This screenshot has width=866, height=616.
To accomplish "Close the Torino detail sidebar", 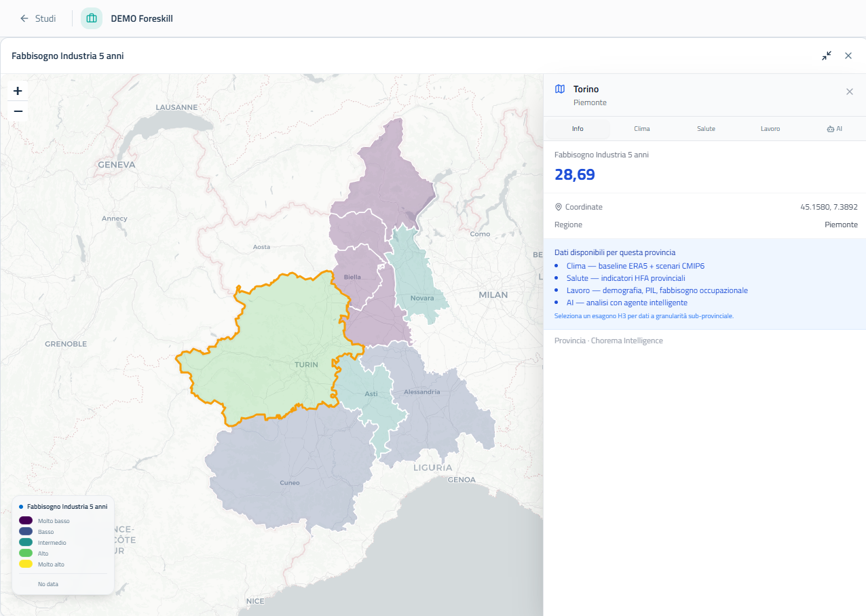I will tap(850, 92).
